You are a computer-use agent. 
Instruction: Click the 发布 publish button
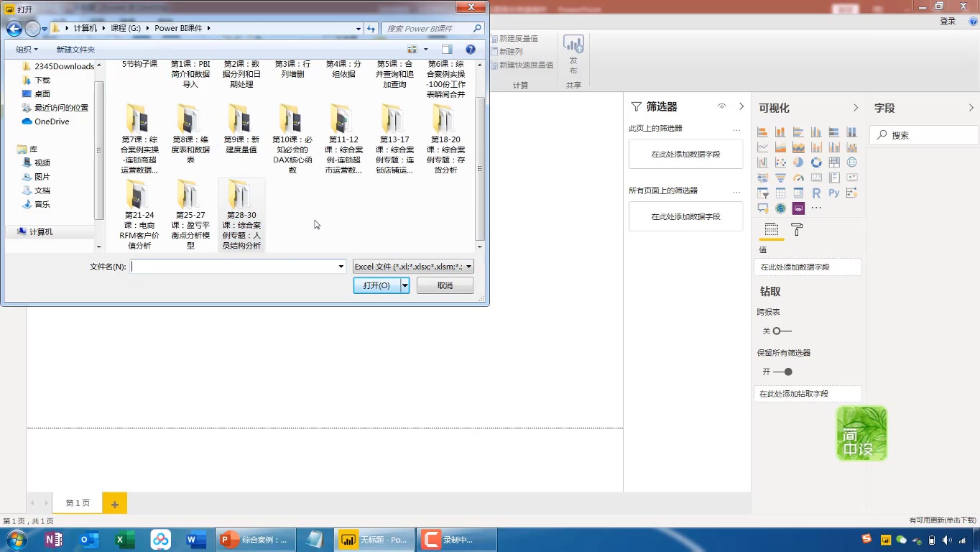pyautogui.click(x=573, y=55)
